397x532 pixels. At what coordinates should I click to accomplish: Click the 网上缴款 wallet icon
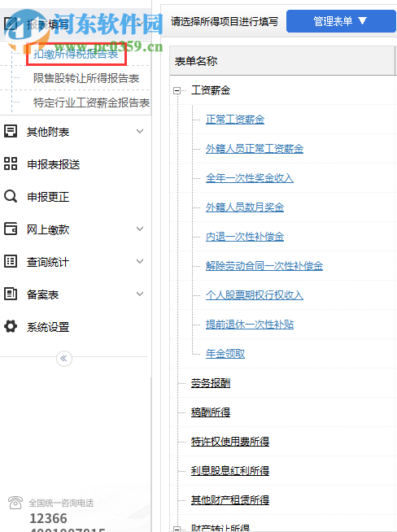(11, 229)
